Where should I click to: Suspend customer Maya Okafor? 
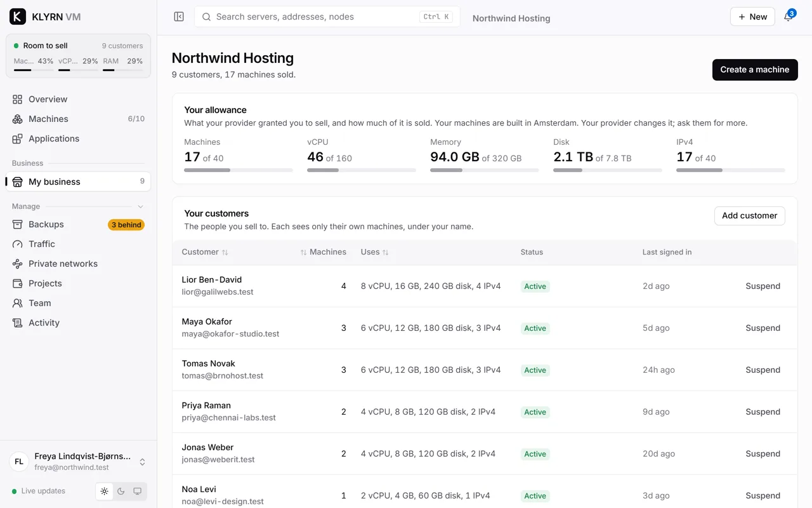click(763, 328)
